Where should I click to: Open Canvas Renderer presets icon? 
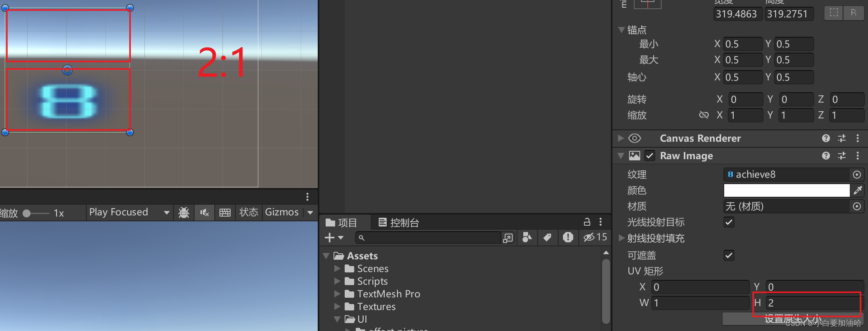(x=842, y=138)
